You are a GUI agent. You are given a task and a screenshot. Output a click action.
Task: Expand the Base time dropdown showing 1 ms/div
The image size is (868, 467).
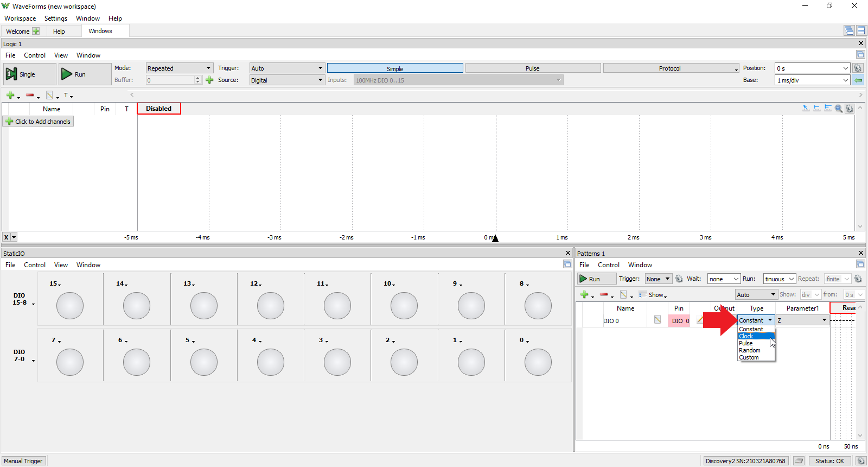(812, 80)
